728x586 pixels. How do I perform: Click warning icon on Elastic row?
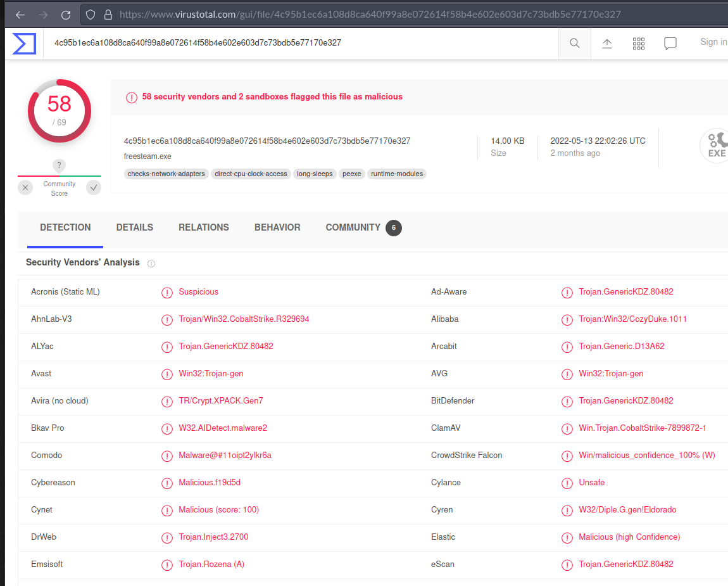coord(567,538)
